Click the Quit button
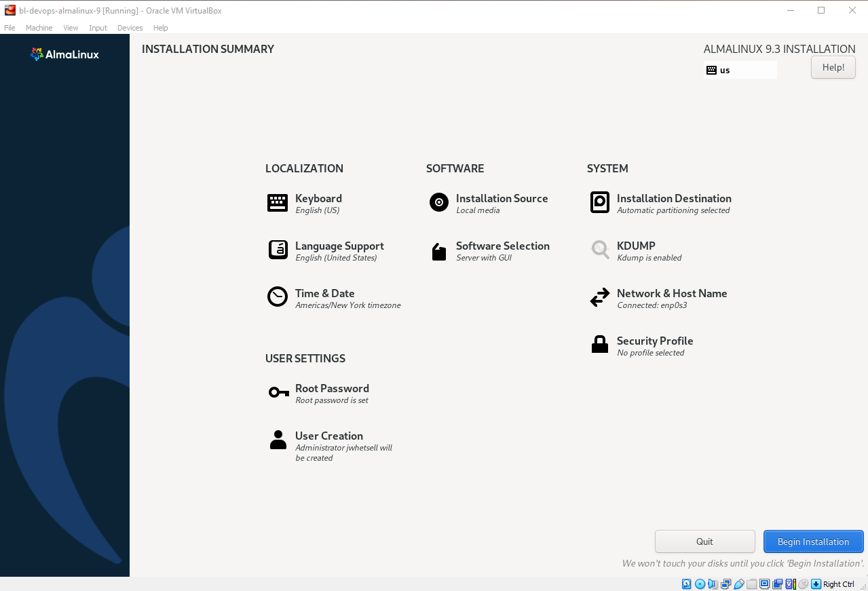 pyautogui.click(x=704, y=541)
